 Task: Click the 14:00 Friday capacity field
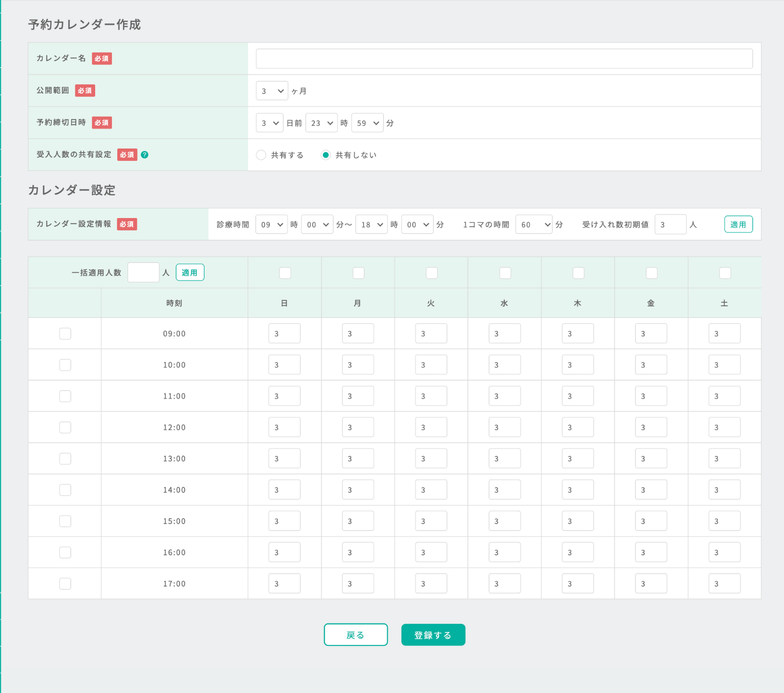(x=651, y=490)
